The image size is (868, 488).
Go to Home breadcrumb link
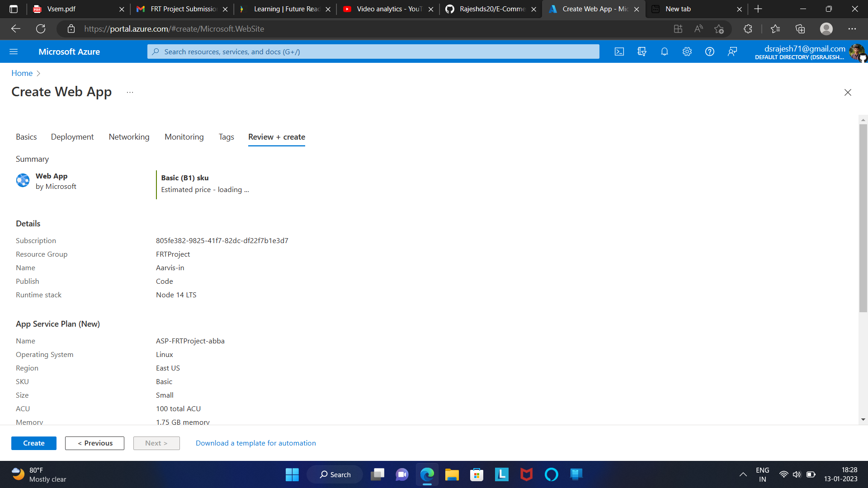click(22, 73)
